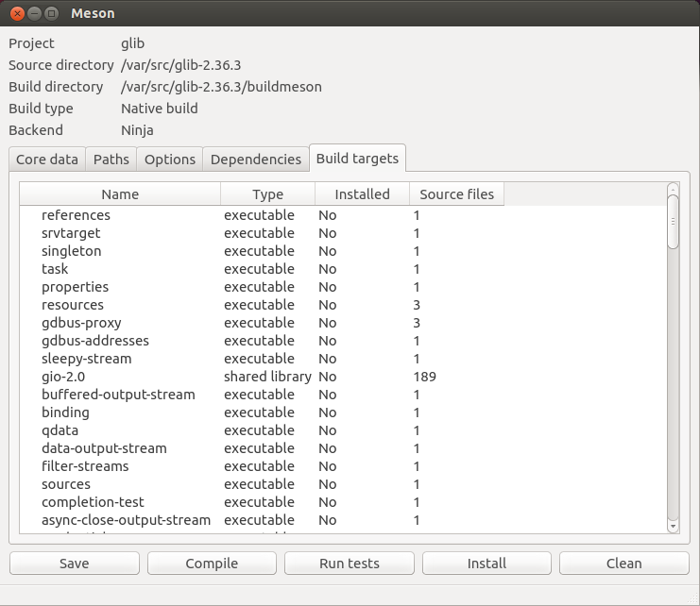This screenshot has height=606, width=700.
Task: Click the Compile button
Action: pos(212,564)
